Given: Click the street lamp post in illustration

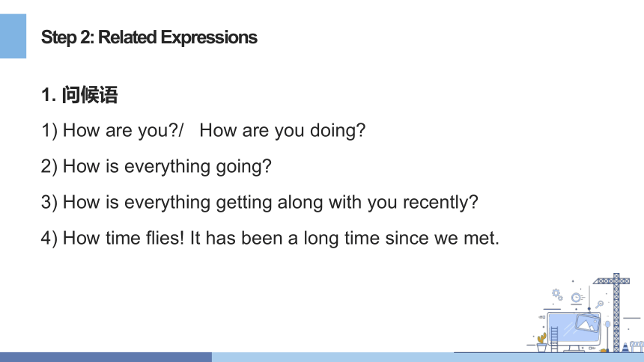Looking at the screenshot, I should [x=607, y=336].
